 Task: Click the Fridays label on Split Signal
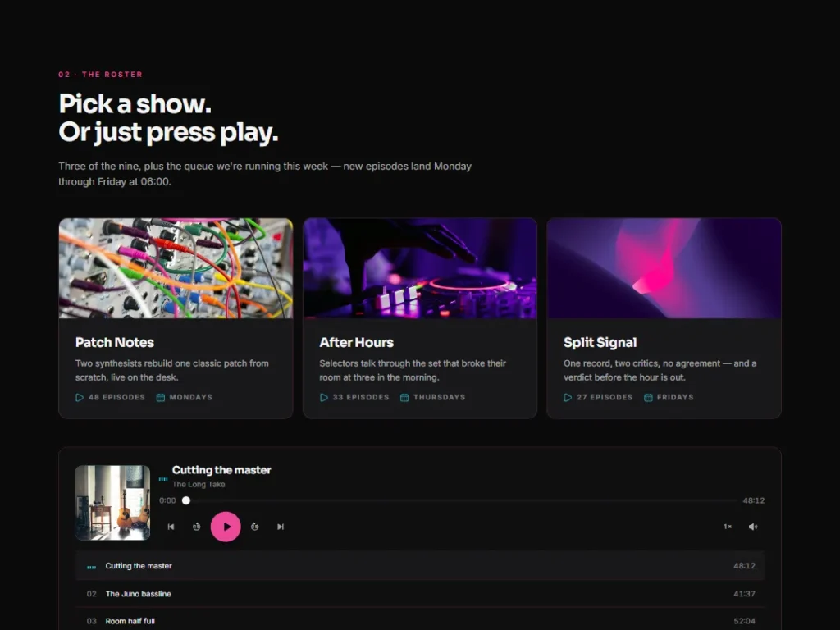(x=675, y=398)
